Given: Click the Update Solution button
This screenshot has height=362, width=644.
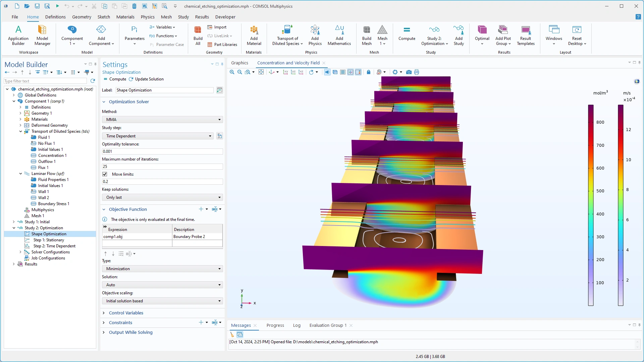Looking at the screenshot, I should click(146, 79).
